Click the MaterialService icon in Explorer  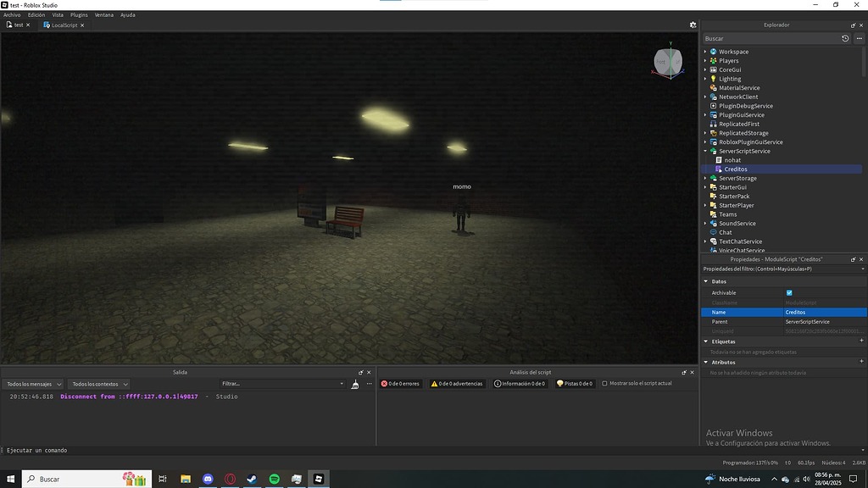[x=714, y=87]
